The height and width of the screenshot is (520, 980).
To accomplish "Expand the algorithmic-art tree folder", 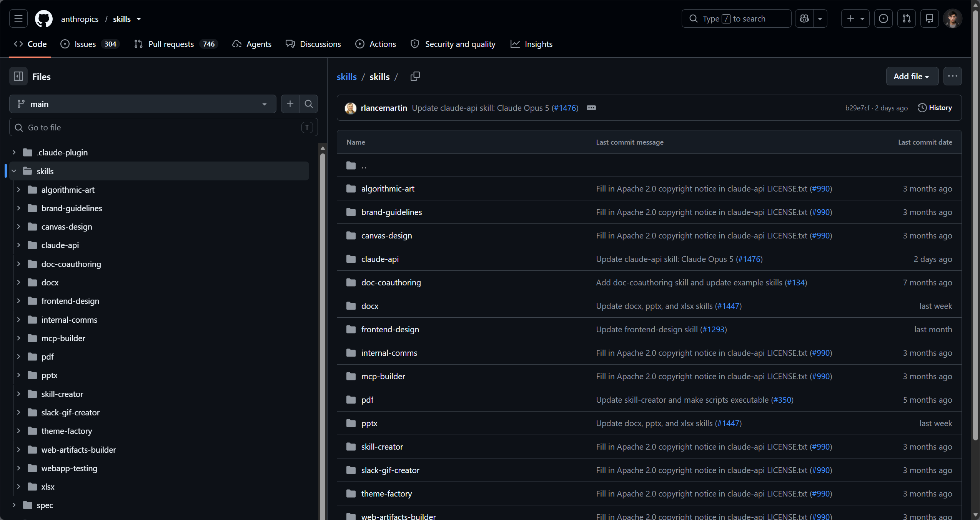I will (x=18, y=190).
